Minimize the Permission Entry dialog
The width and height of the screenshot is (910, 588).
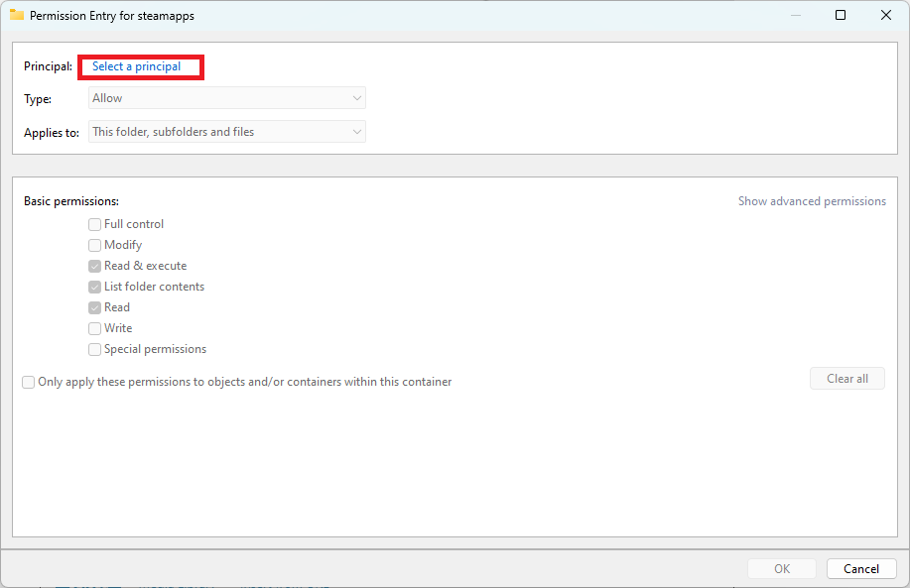(795, 15)
